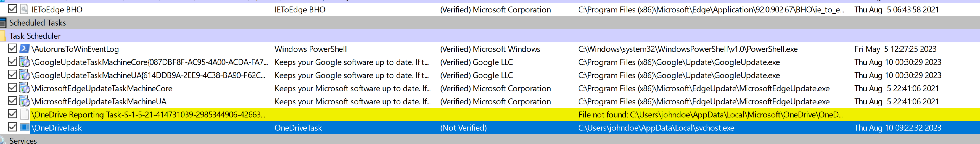
Task: Uncheck the IEToEdge BHO entry checkbox
Action: (x=12, y=9)
